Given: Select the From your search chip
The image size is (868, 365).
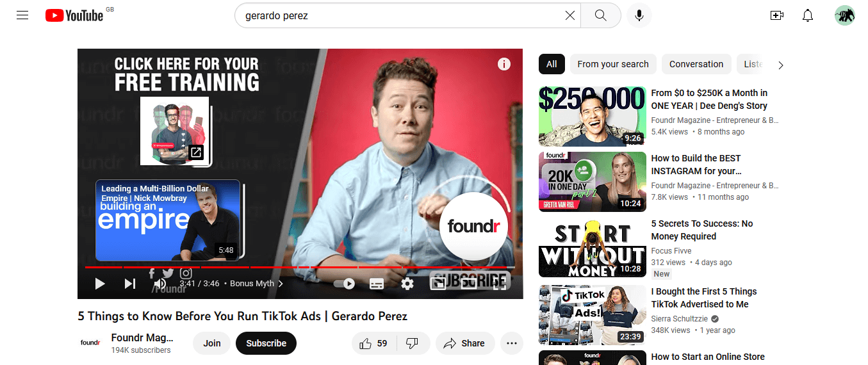Looking at the screenshot, I should (x=613, y=64).
